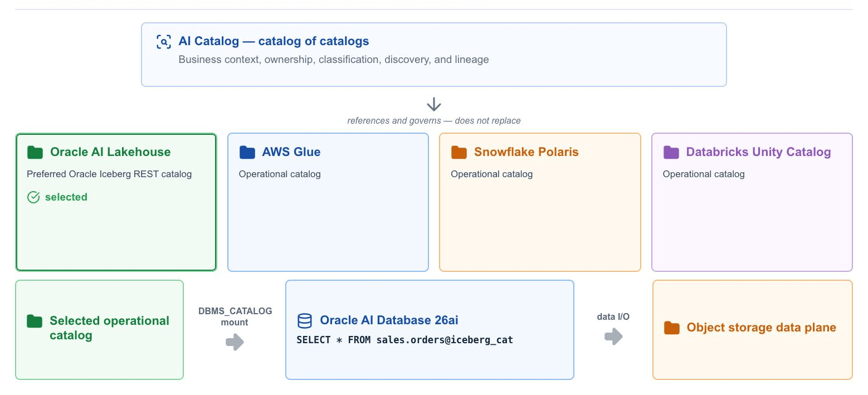
Task: Click the green checkmark circle next to selected
Action: click(33, 197)
